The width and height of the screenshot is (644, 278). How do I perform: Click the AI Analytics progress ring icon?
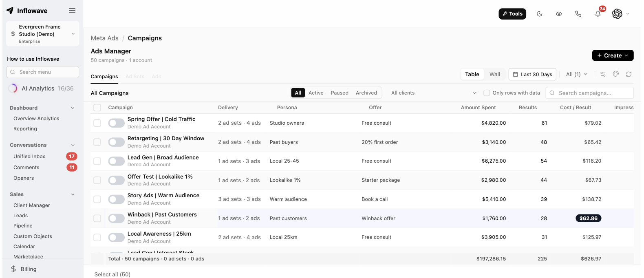(x=13, y=88)
